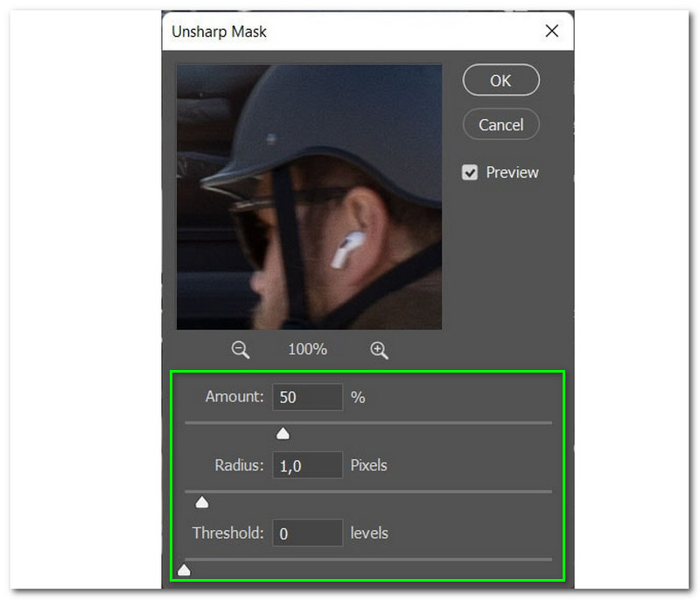Viewport: 700px width, 600px height.
Task: Click the Unsharp Mask title text
Action: [219, 31]
